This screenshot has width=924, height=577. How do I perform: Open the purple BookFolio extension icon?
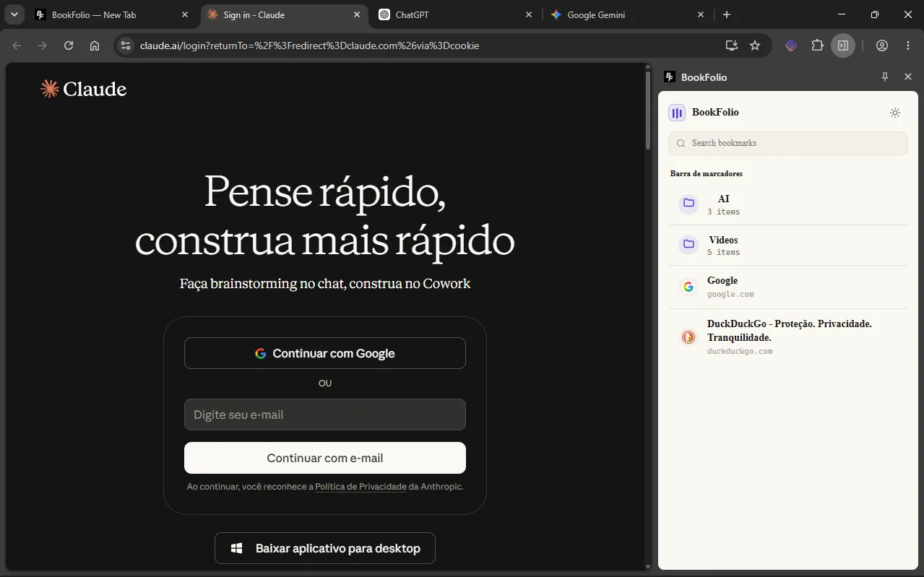point(791,45)
